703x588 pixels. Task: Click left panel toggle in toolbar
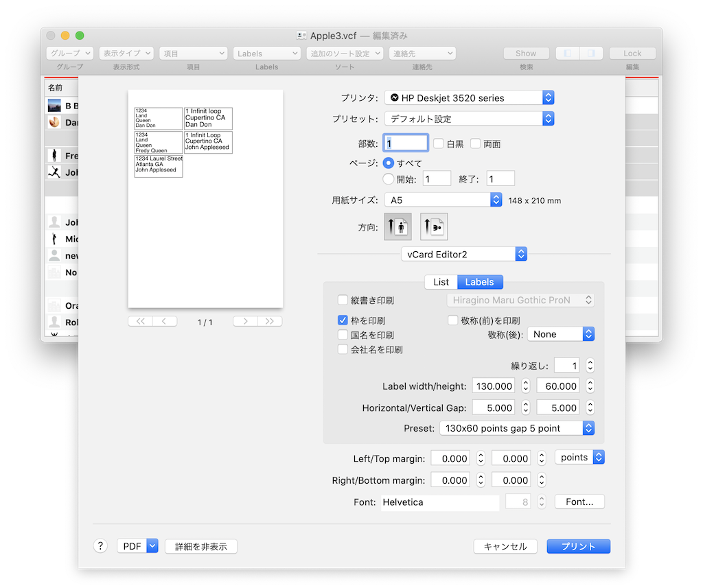[x=568, y=54]
